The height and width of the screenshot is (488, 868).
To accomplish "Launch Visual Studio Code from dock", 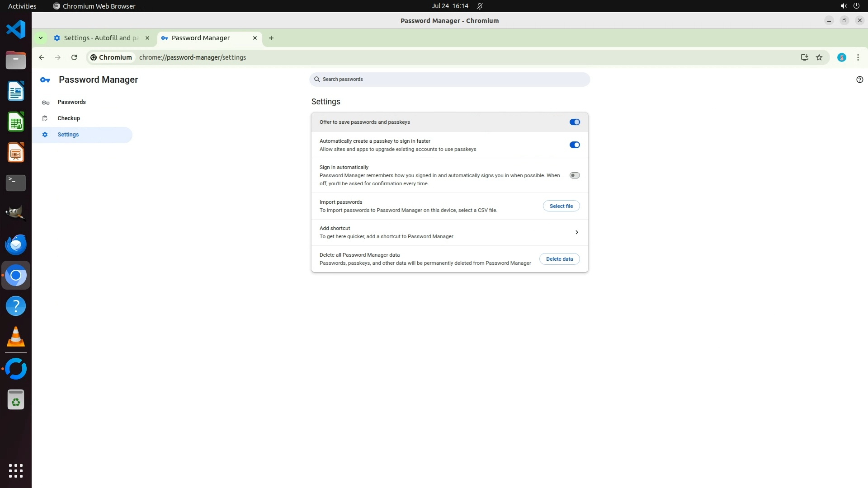I will point(16,30).
